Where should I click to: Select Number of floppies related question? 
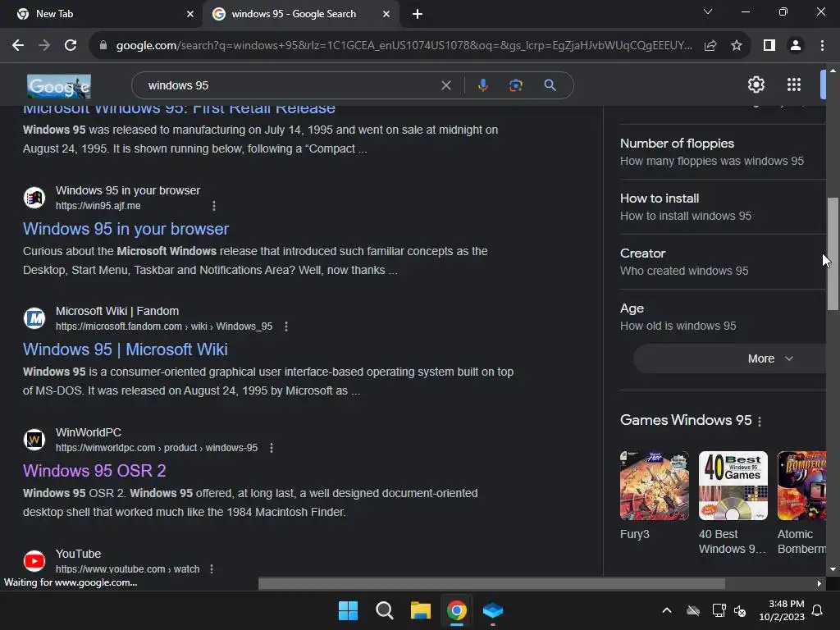click(x=723, y=152)
